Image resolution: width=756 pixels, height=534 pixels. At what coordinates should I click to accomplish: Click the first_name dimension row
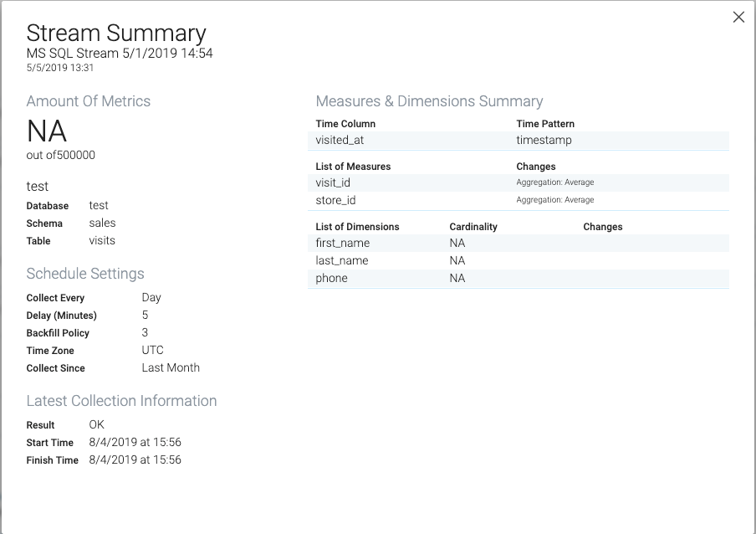click(518, 243)
